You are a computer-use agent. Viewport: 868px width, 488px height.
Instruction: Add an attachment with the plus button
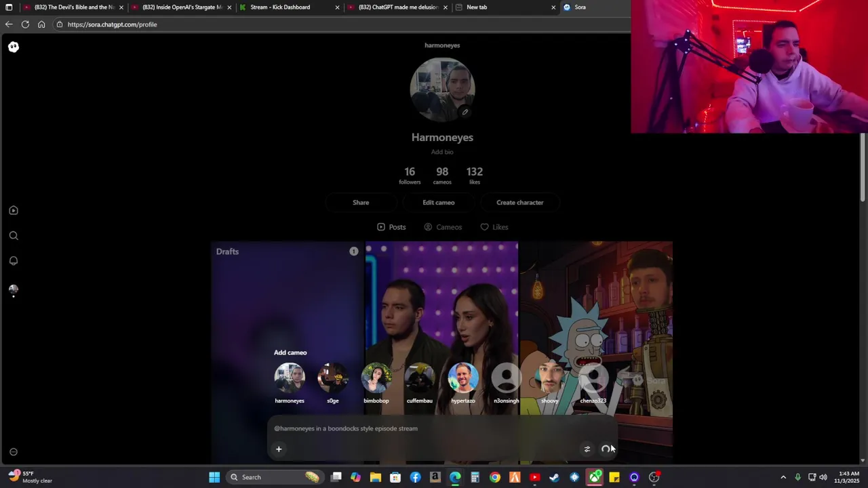click(x=279, y=449)
